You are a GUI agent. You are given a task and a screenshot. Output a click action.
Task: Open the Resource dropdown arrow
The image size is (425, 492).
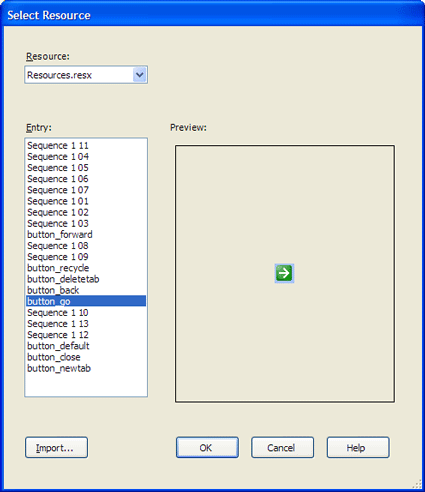(x=140, y=75)
